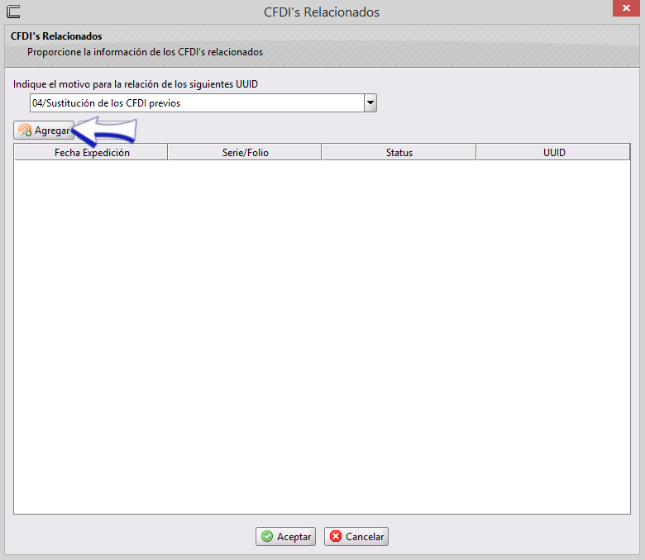This screenshot has width=645, height=560.
Task: Click the Agregar button
Action: tap(44, 130)
